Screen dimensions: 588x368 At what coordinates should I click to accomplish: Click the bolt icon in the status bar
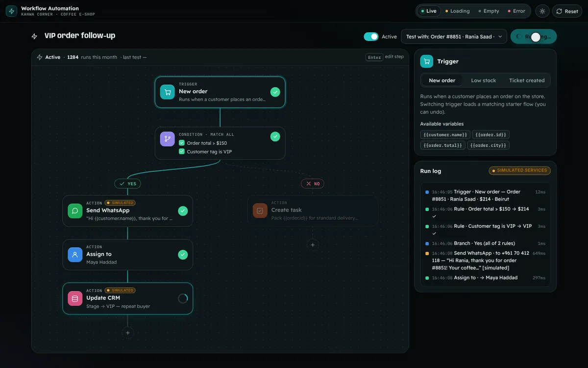[x=40, y=57]
